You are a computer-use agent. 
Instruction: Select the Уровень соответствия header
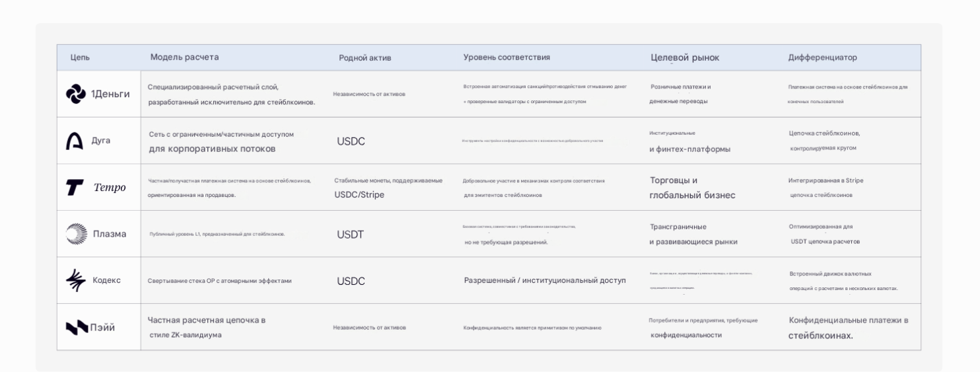click(507, 57)
